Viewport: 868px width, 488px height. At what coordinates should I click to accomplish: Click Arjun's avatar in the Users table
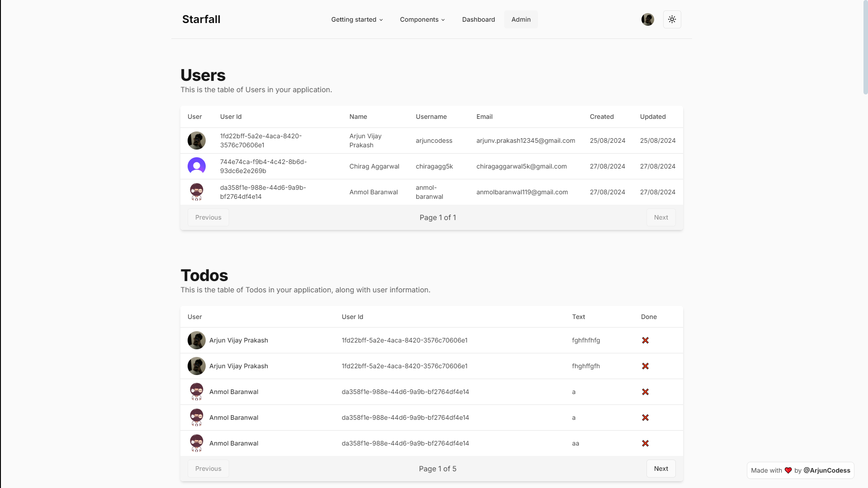pos(196,141)
